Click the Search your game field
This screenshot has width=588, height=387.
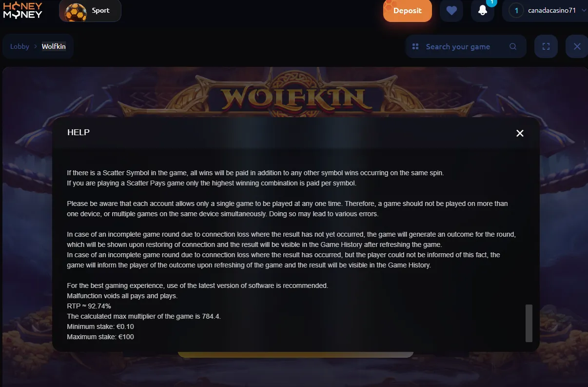pos(466,46)
